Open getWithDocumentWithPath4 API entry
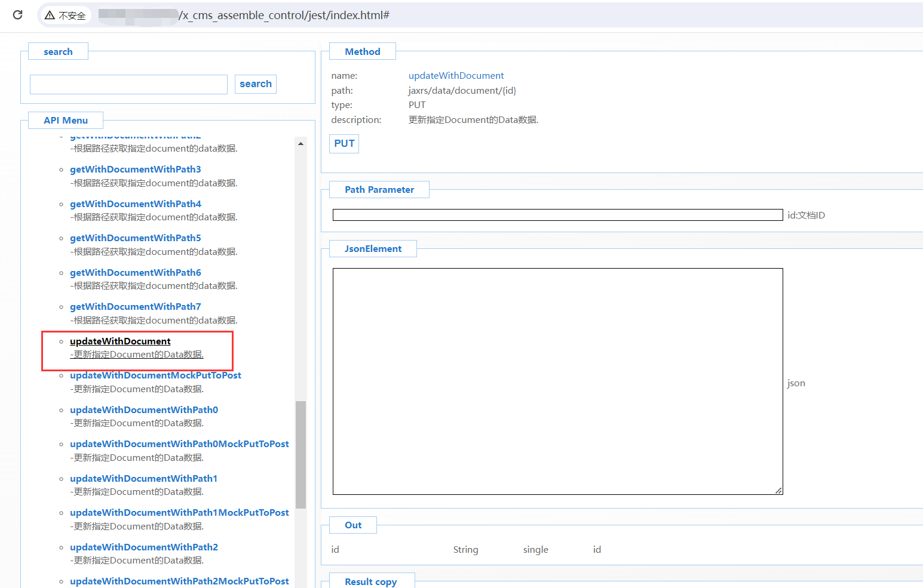This screenshot has height=588, width=923. tap(135, 204)
